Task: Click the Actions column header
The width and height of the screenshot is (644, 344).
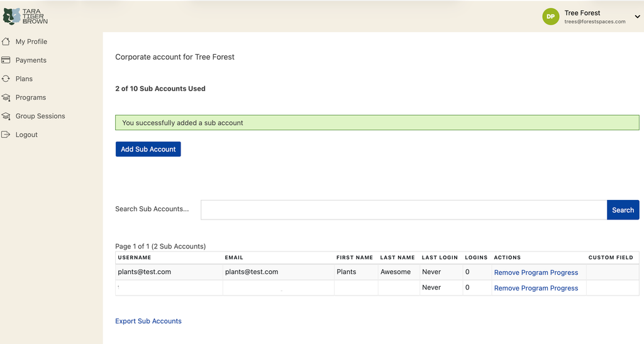Action: [x=508, y=257]
